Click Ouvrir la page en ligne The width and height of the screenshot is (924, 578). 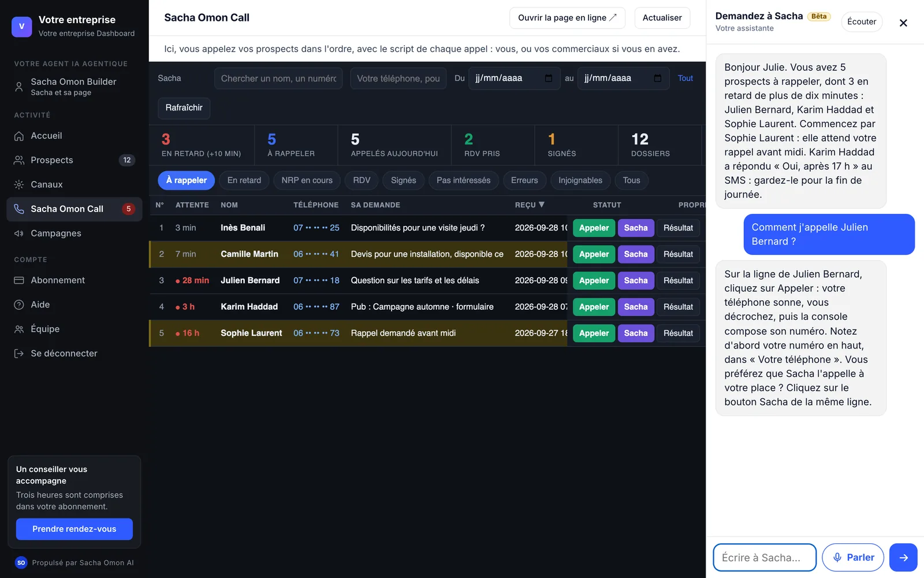567,18
